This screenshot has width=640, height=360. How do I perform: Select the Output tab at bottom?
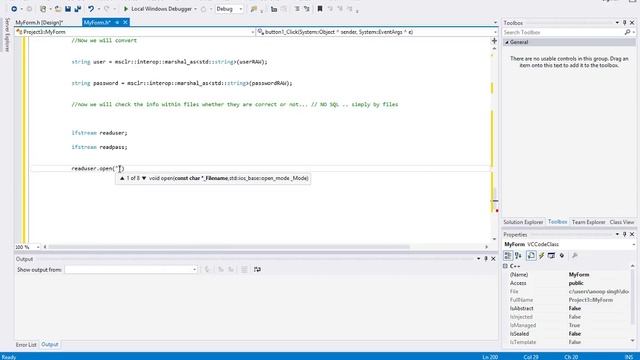click(50, 344)
